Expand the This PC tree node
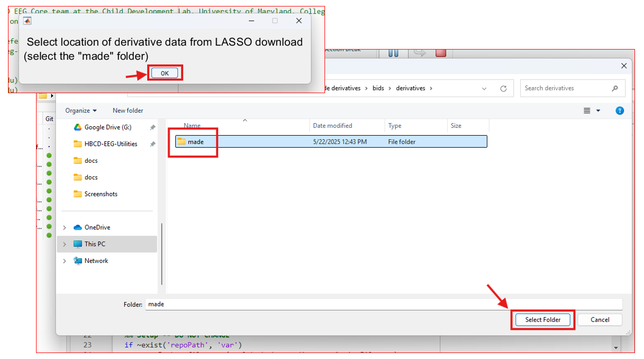This screenshot has width=644, height=359. [64, 244]
